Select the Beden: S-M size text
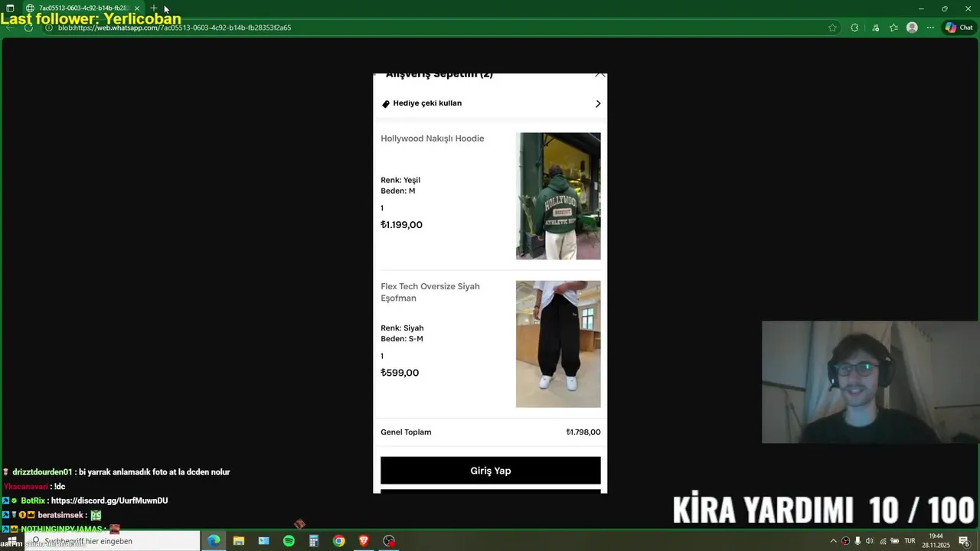The width and height of the screenshot is (980, 551). 402,339
